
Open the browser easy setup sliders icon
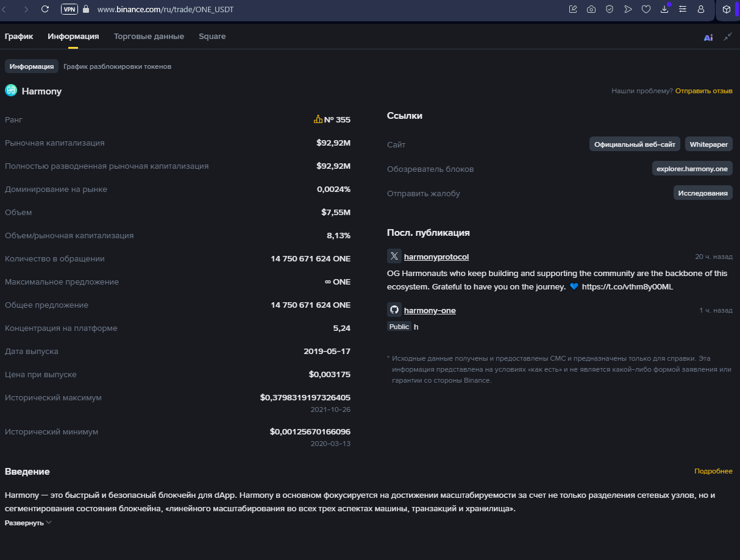coord(683,9)
